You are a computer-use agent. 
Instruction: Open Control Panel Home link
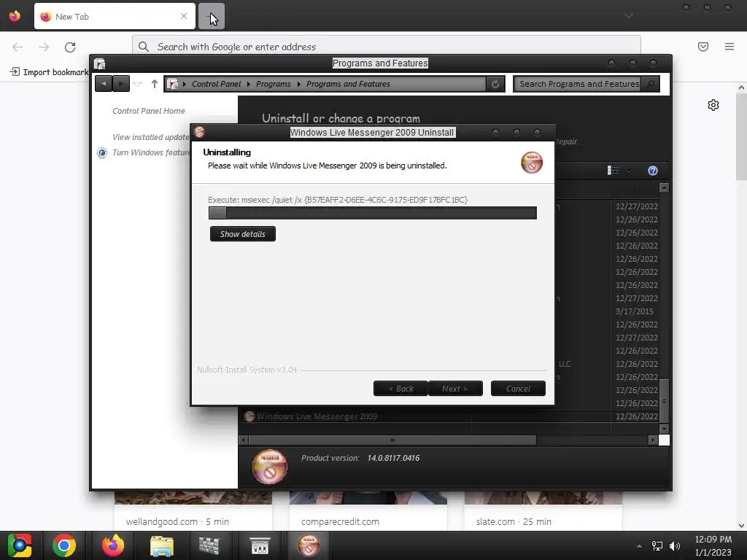[x=149, y=111]
